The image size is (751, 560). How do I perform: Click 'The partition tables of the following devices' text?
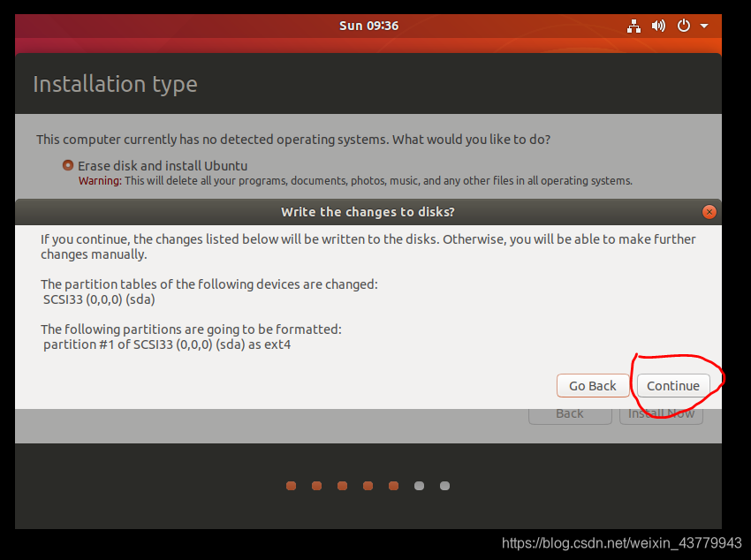(x=209, y=284)
